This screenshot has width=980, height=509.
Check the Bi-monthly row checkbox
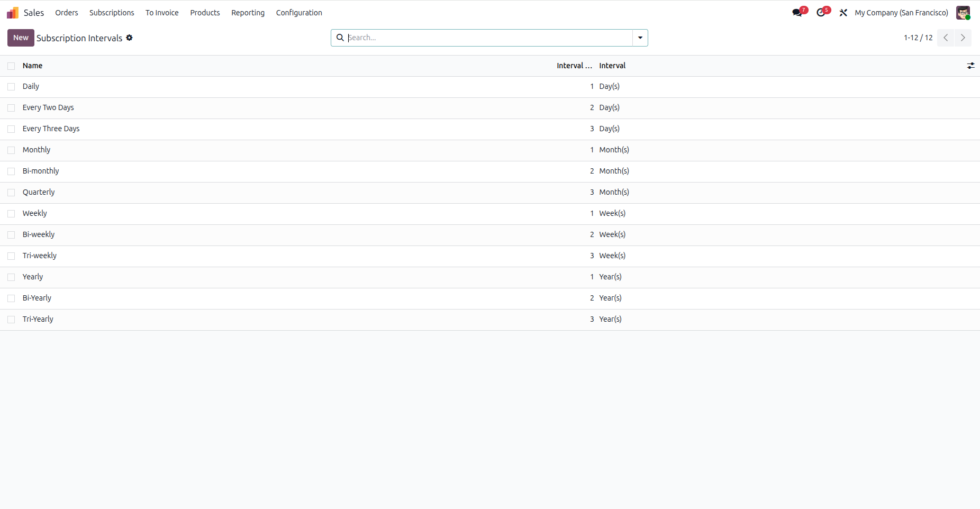(x=11, y=171)
